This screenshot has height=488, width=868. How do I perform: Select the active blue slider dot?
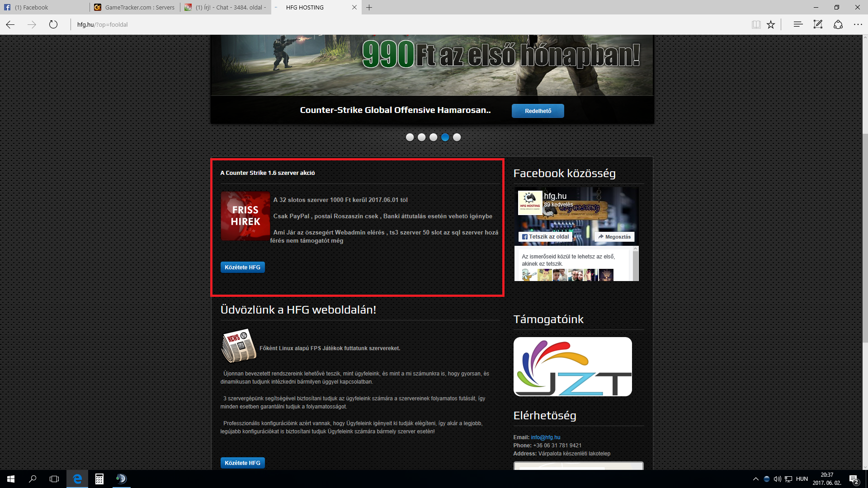click(445, 137)
